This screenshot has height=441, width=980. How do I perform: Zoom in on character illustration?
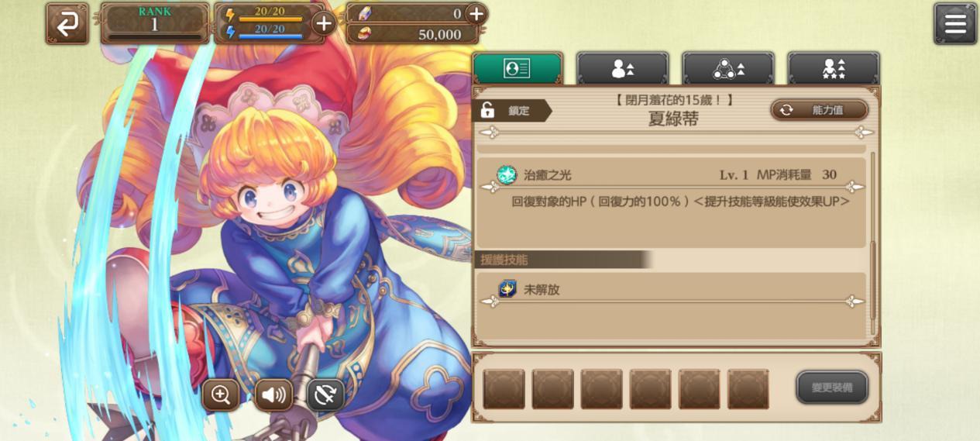pos(220,394)
